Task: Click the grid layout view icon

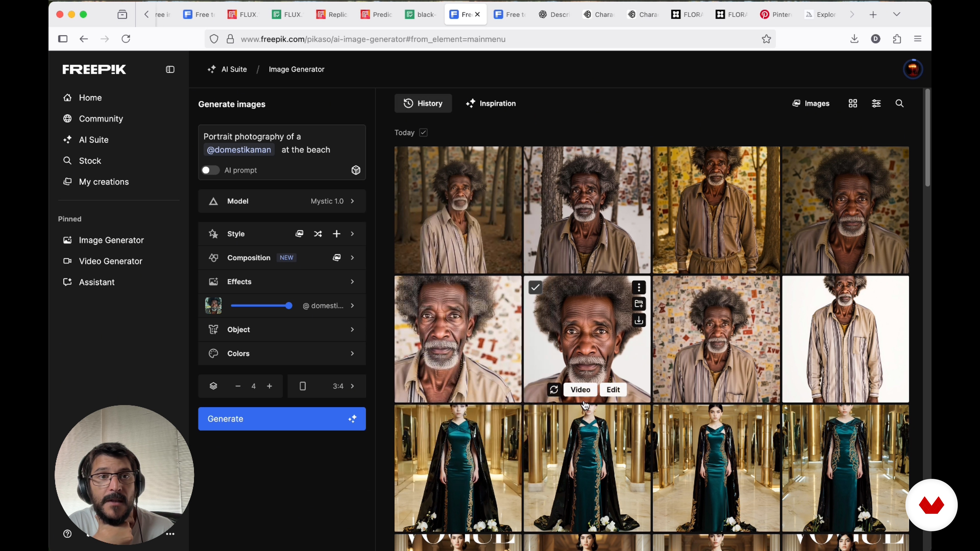Action: click(x=853, y=103)
